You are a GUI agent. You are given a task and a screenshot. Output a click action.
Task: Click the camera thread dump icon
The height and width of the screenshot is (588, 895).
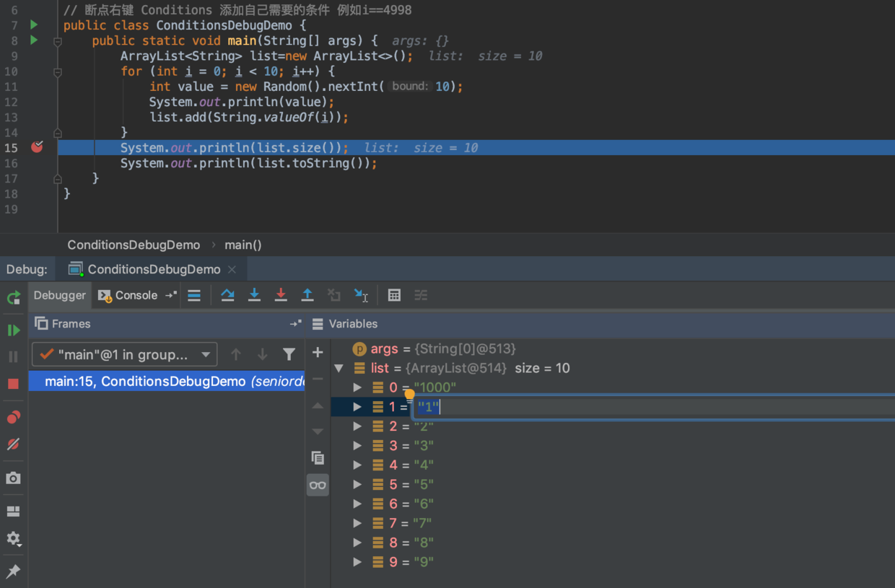click(14, 478)
